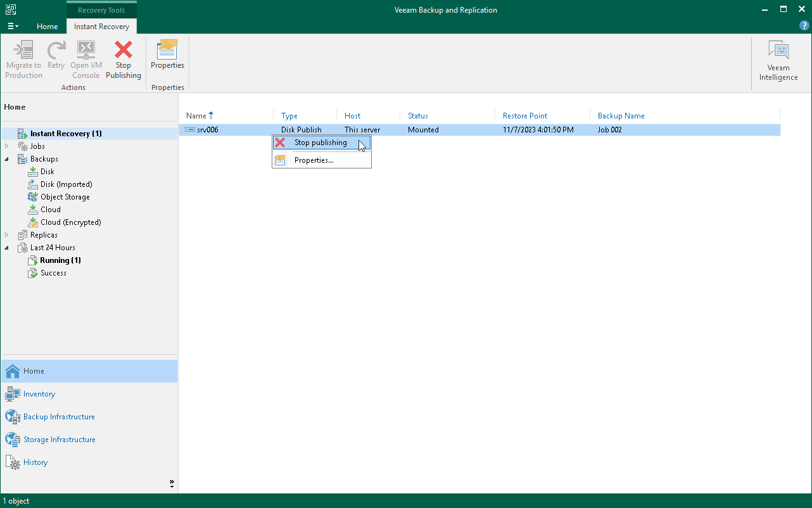Click the help question mark icon
Screen dimensions: 812x508
point(804,25)
